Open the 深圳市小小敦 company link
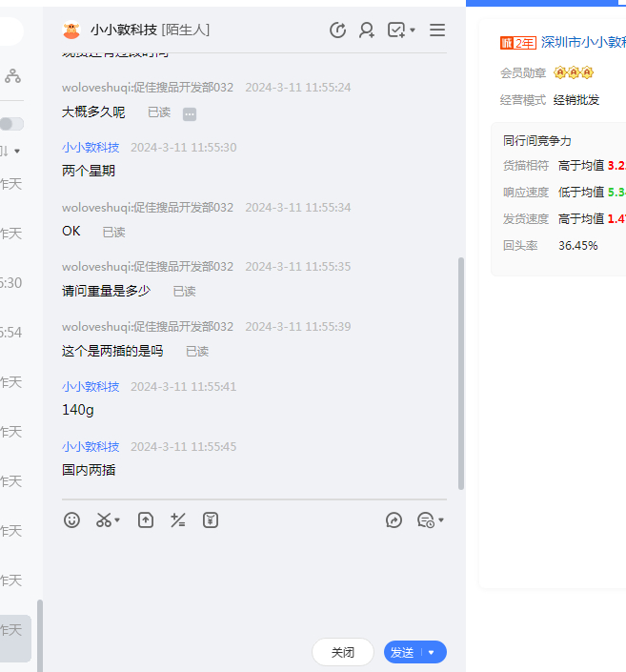The height and width of the screenshot is (672, 626). (582, 42)
